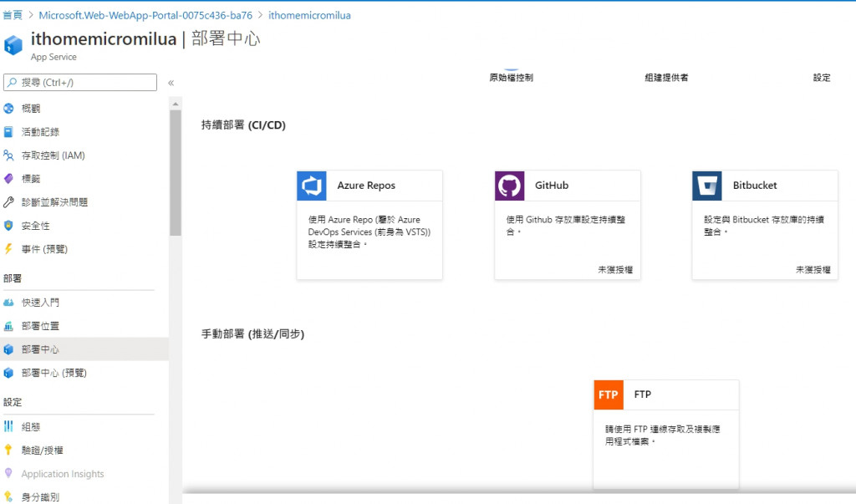Click the Configuration (組態) bars icon

pos(8,426)
